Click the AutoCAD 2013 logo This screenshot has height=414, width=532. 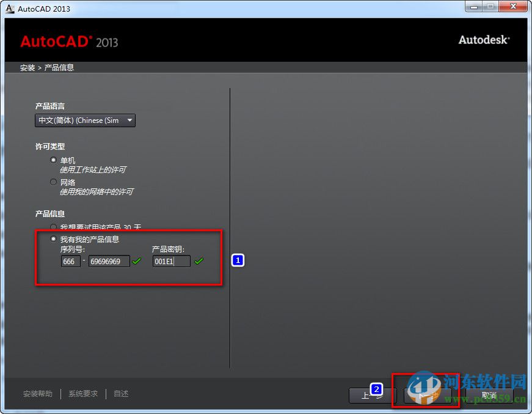pyautogui.click(x=70, y=42)
